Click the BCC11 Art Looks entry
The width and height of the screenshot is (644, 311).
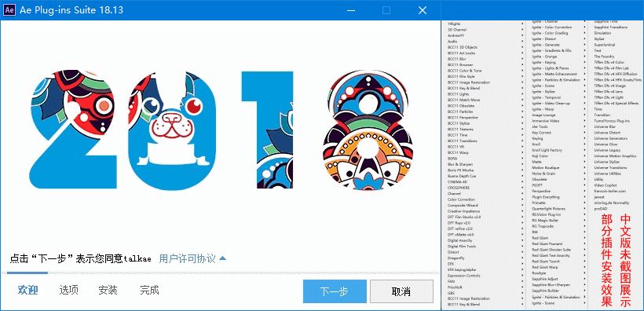tap(461, 53)
